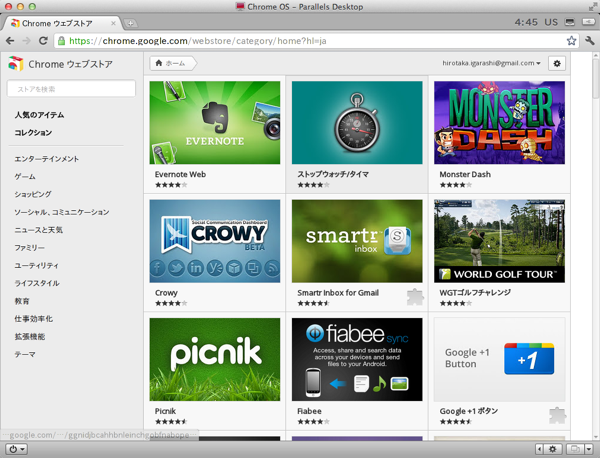Click the Picnik star rating
The width and height of the screenshot is (600, 458).
171,422
